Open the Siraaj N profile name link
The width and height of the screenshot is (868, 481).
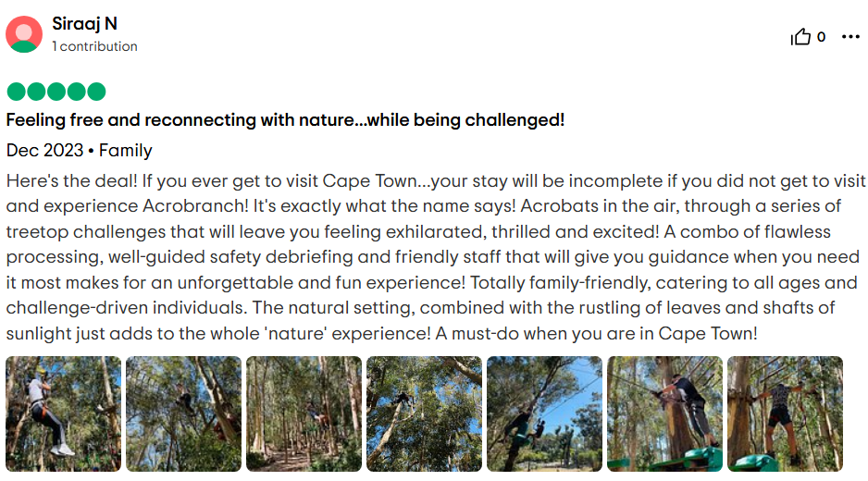pyautogui.click(x=84, y=24)
